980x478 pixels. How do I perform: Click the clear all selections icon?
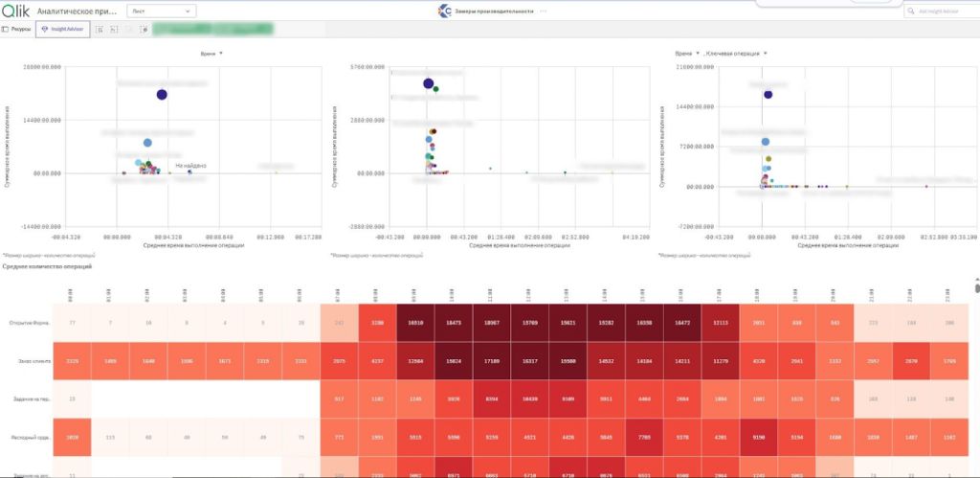pos(144,30)
